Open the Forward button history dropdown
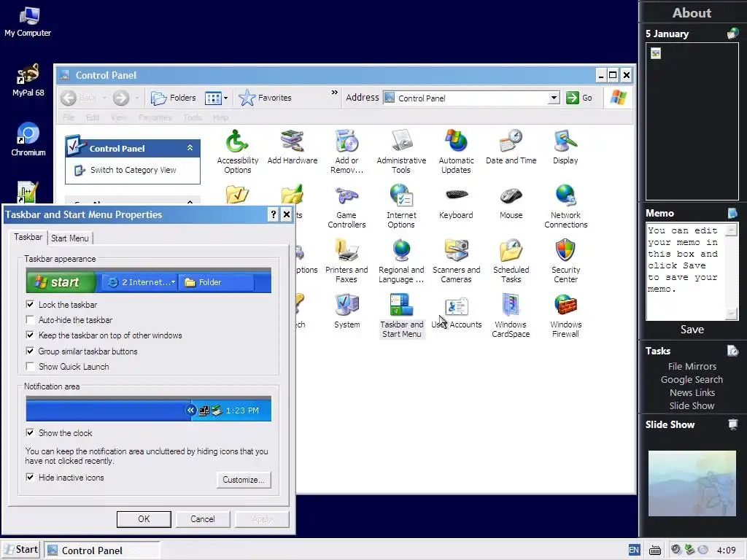747x560 pixels. [136, 98]
